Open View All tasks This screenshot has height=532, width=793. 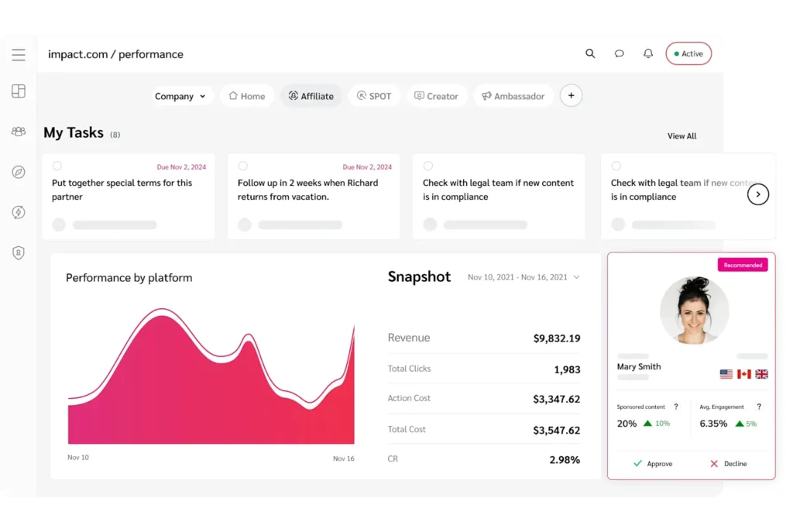(681, 136)
